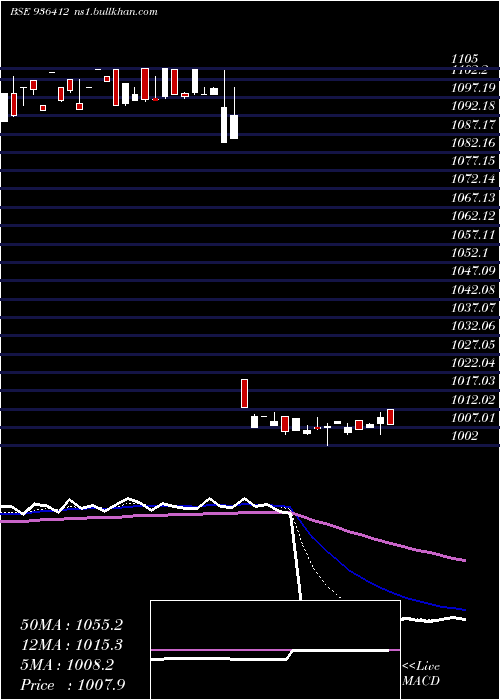Click the last red candle on the right
The height and width of the screenshot is (700, 500).
pos(391,417)
